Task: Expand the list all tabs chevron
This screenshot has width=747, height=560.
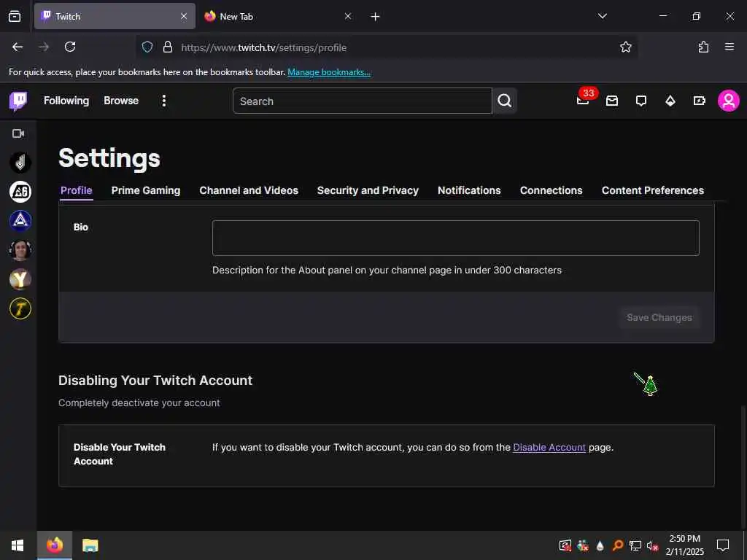Action: 602,16
